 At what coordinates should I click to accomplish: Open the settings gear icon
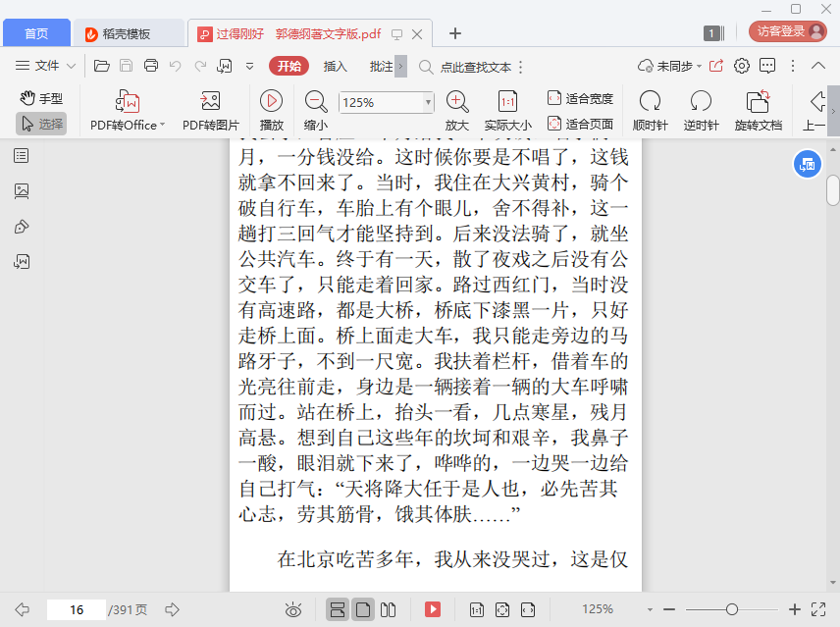[742, 66]
